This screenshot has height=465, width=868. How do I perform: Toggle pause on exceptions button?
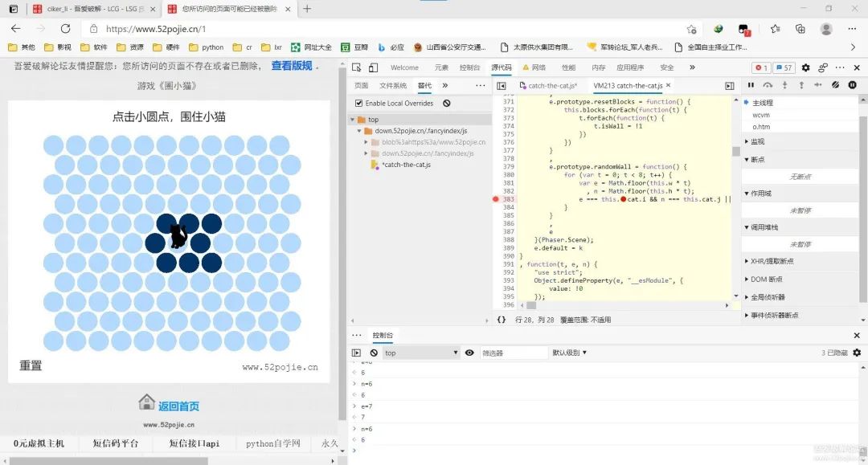[x=852, y=85]
